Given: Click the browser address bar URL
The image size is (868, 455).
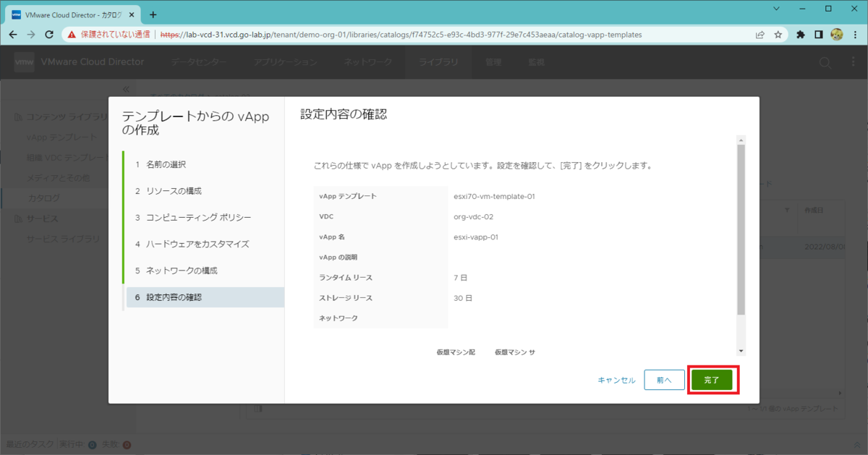Looking at the screenshot, I should click(400, 34).
